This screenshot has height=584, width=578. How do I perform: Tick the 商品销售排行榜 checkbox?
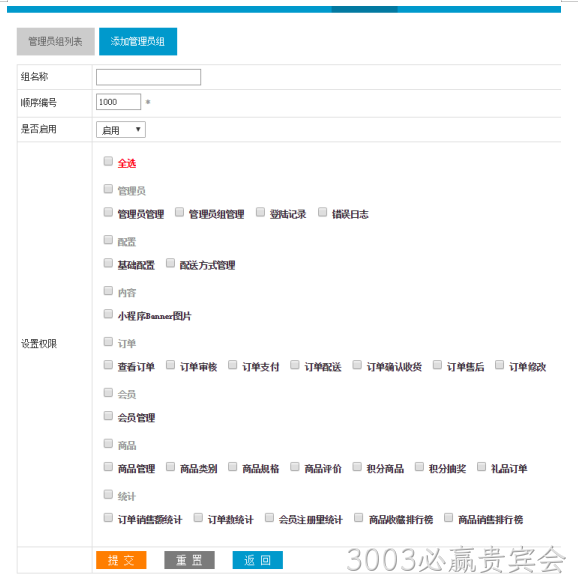(448, 517)
